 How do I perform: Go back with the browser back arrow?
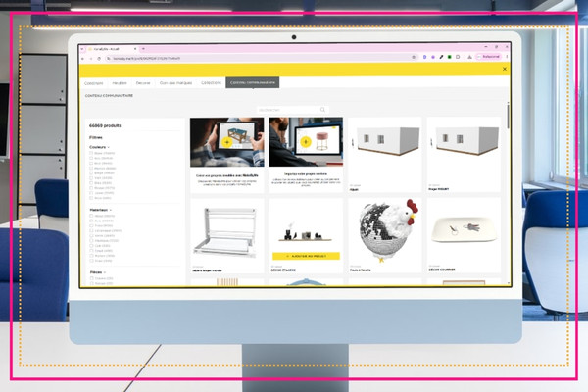pyautogui.click(x=83, y=59)
